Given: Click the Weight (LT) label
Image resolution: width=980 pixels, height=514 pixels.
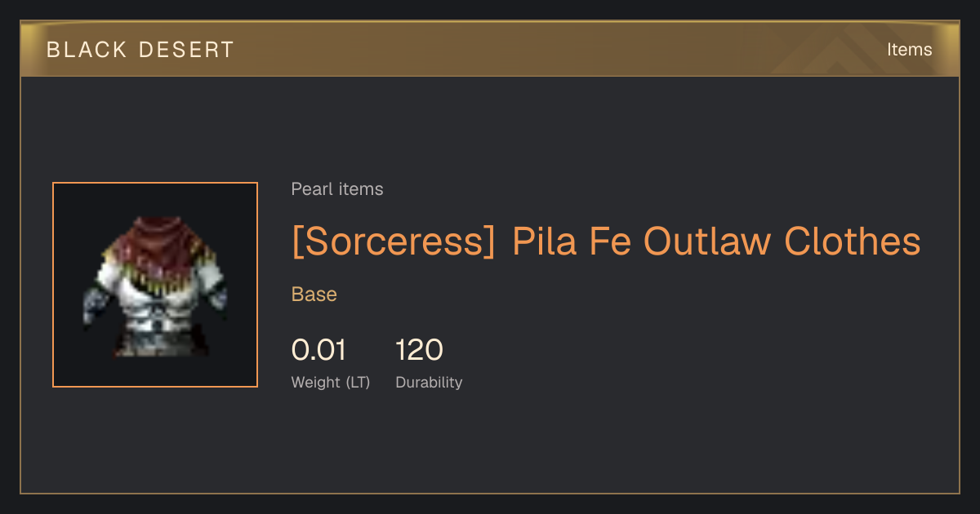Looking at the screenshot, I should click(x=331, y=382).
